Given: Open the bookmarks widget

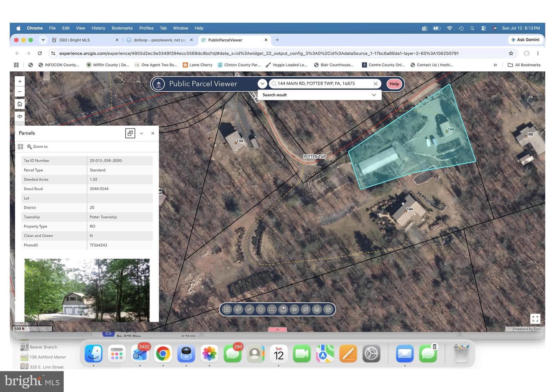Looking at the screenshot, I should pos(283,309).
